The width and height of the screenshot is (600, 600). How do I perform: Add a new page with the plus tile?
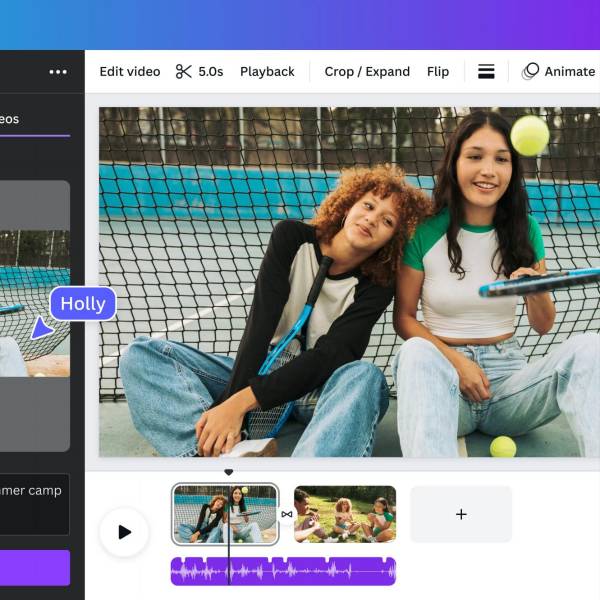(x=461, y=514)
